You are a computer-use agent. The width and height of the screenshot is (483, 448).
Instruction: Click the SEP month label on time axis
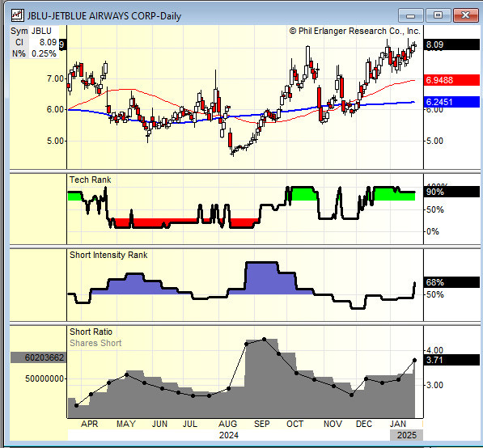coord(262,424)
